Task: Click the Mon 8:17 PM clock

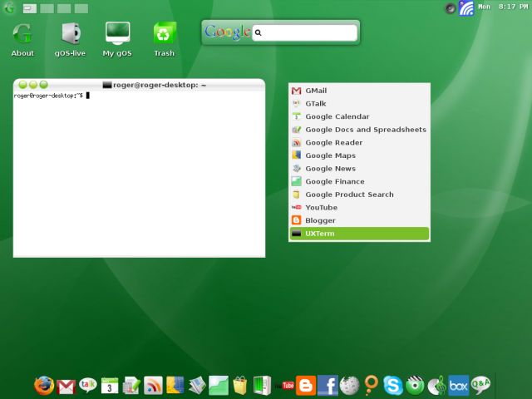Action: [503, 7]
